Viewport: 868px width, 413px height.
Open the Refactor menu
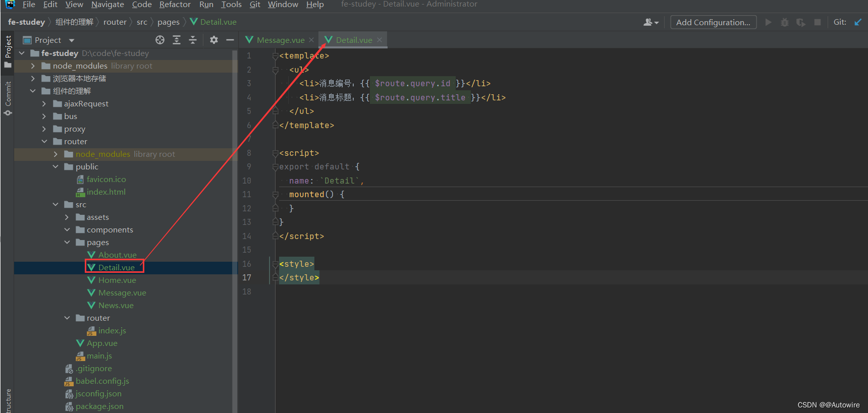pos(175,5)
